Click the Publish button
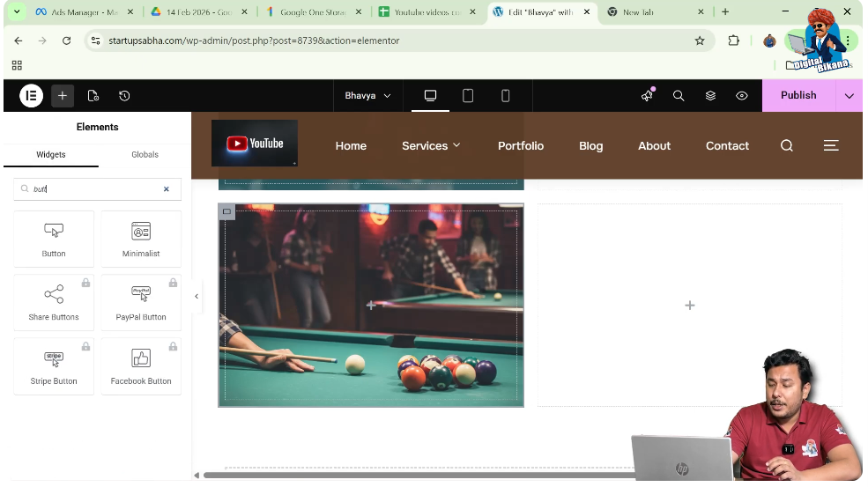The width and height of the screenshot is (868, 487). coord(798,95)
